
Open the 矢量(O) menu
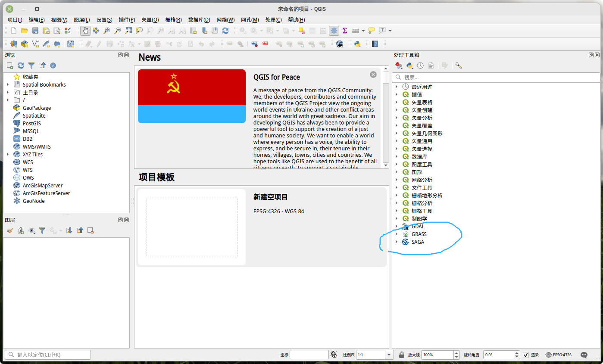(150, 20)
